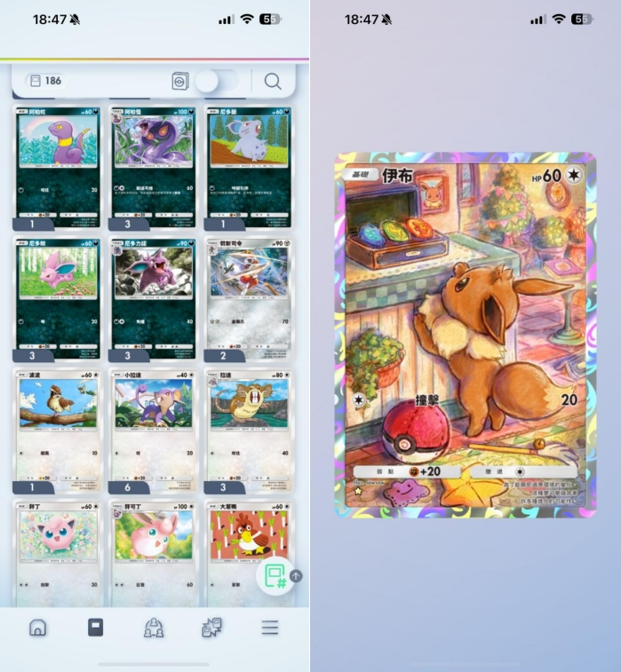The image size is (621, 672).
Task: Tap the silent bell icon in left status bar
Action: pos(75,20)
